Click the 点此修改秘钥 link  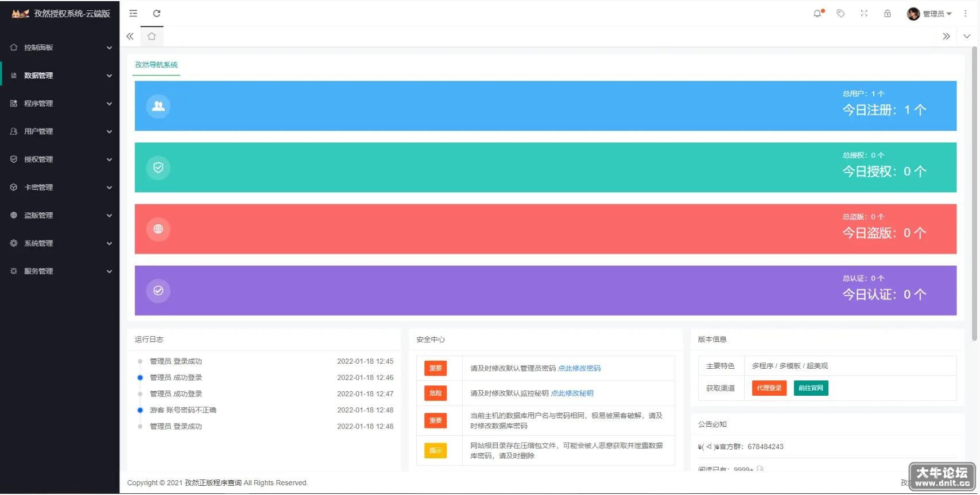tap(572, 393)
